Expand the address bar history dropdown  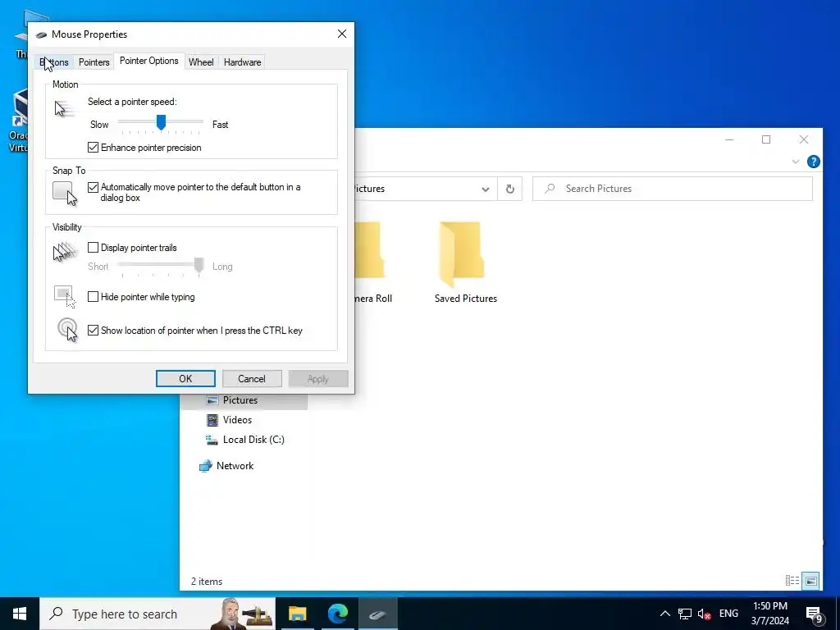486,189
